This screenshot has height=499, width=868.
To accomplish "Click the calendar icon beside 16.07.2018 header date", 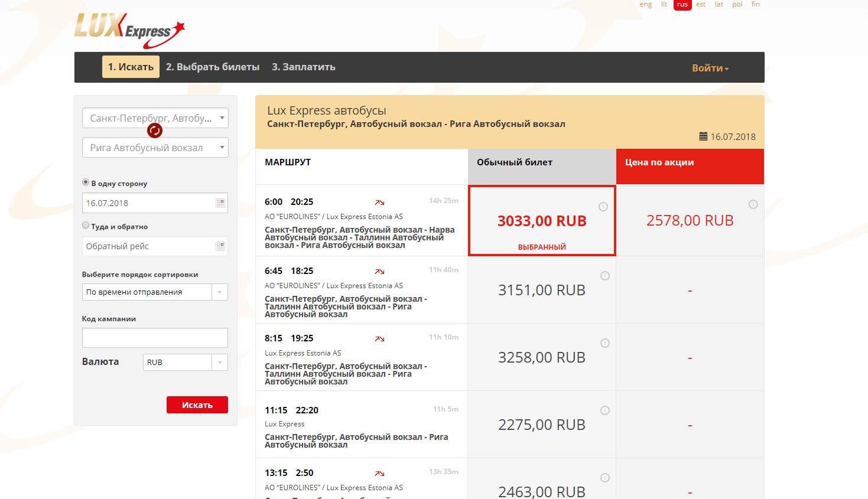I will [x=703, y=136].
